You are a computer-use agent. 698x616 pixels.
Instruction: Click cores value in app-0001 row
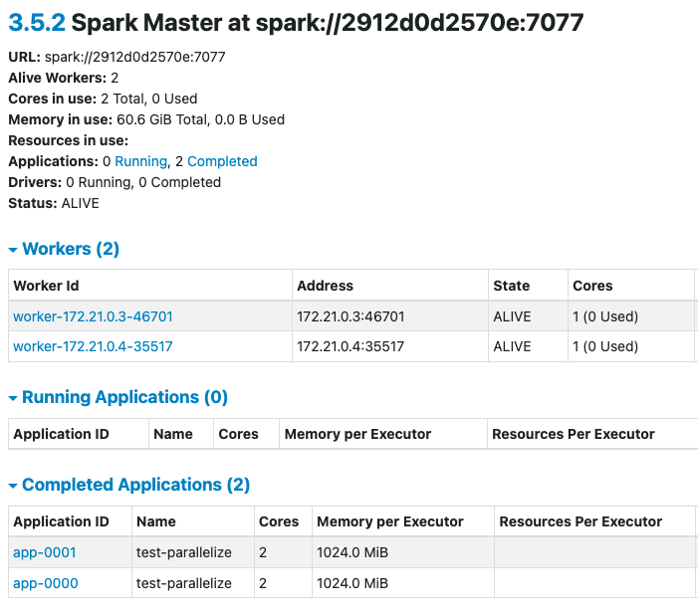point(263,552)
